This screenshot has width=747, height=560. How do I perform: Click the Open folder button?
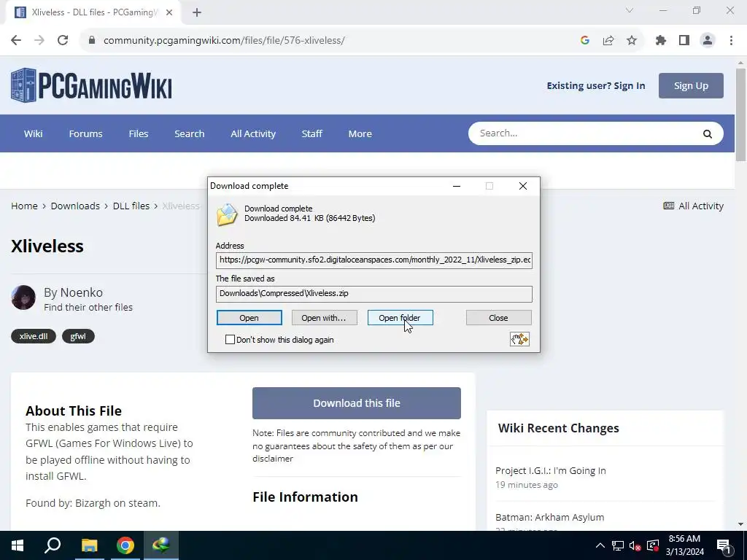[400, 318]
